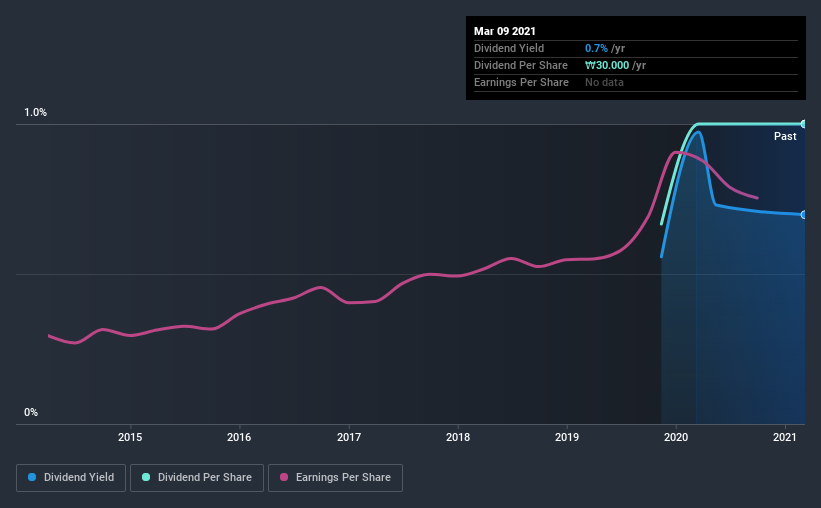Click the 2019 x-axis label
This screenshot has height=508, width=821.
(567, 437)
